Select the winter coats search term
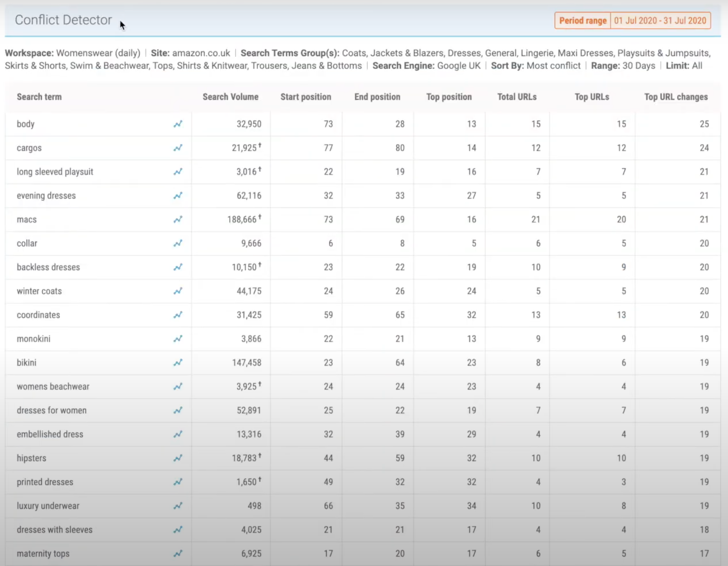 click(x=39, y=291)
